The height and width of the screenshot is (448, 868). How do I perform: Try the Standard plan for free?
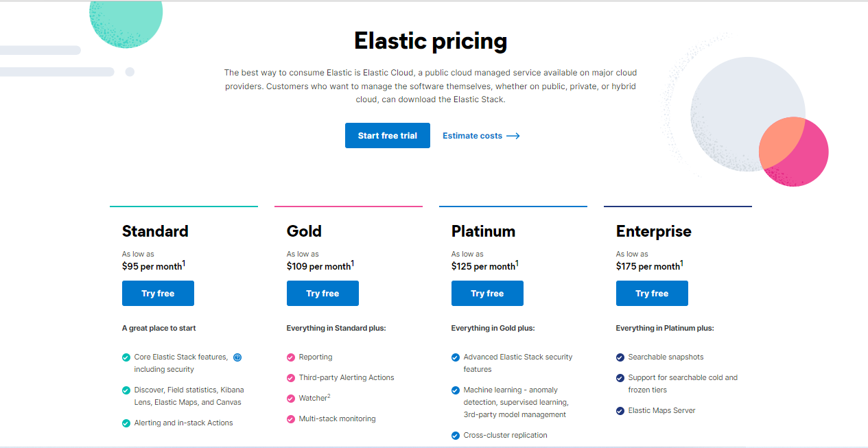pos(158,294)
